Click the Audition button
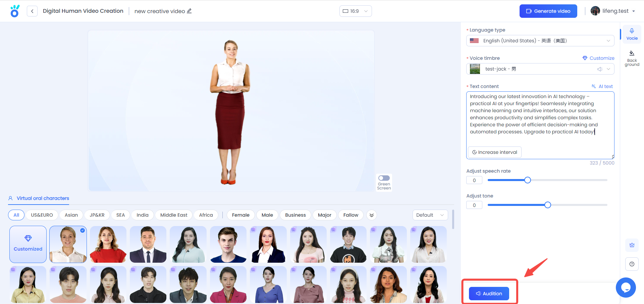The width and height of the screenshot is (644, 304). [x=489, y=294]
